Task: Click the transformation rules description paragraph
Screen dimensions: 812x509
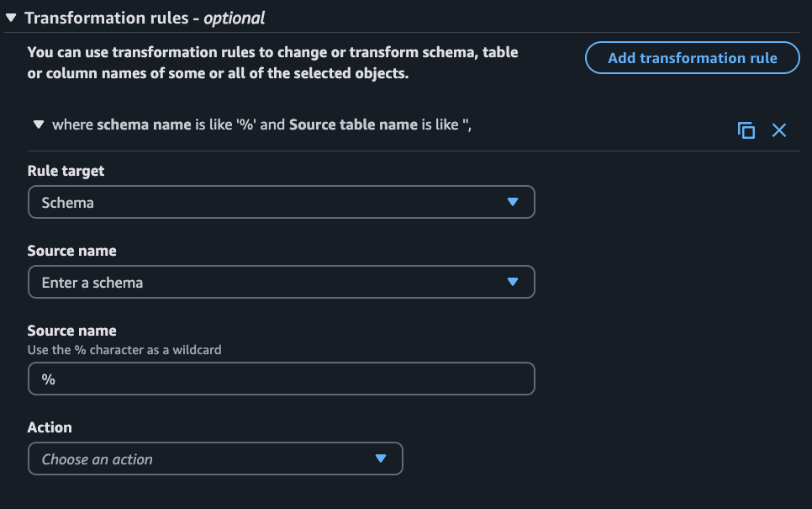Action: point(272,63)
